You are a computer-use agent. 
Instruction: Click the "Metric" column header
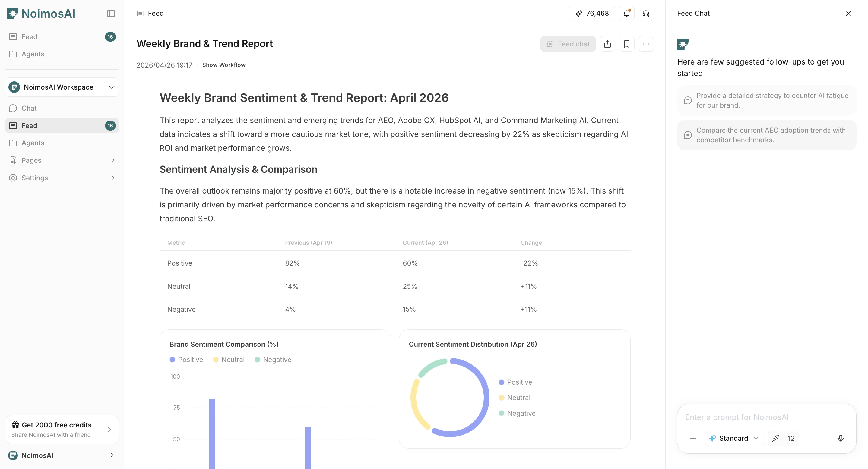click(176, 243)
